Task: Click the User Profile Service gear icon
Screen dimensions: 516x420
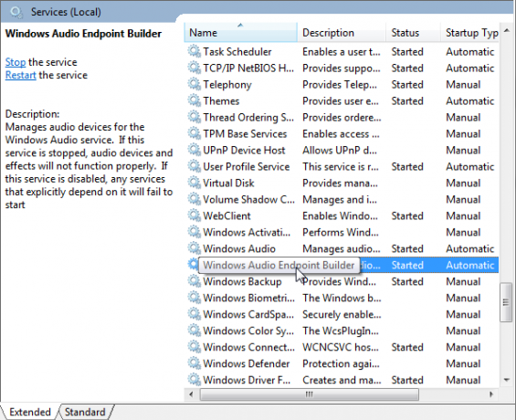Action: [194, 167]
